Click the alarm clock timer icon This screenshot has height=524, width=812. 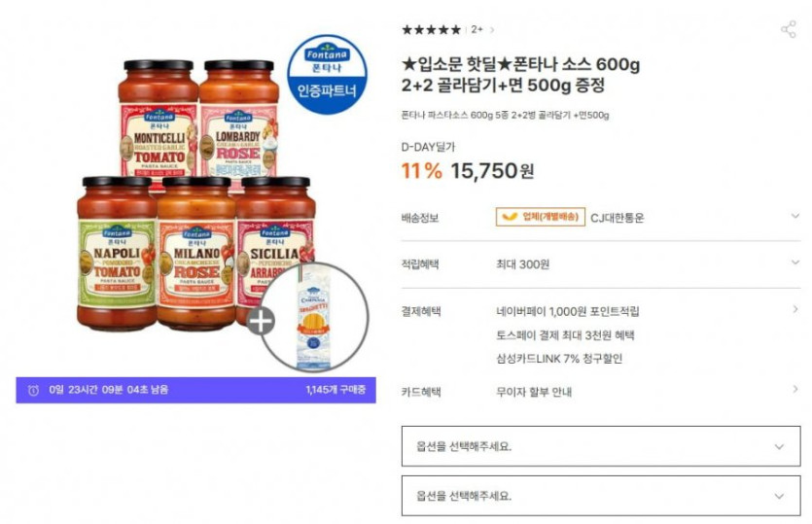click(x=33, y=390)
